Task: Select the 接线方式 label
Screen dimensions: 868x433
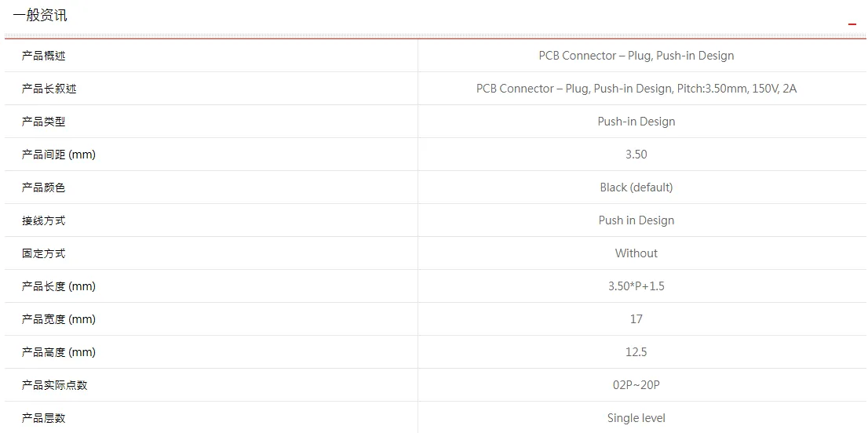Action: pyautogui.click(x=43, y=220)
